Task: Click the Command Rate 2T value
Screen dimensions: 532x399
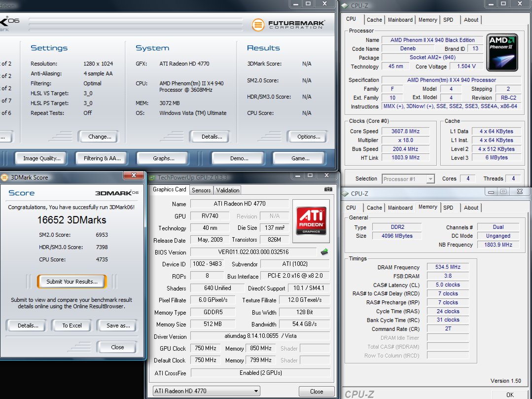Action: coord(448,328)
